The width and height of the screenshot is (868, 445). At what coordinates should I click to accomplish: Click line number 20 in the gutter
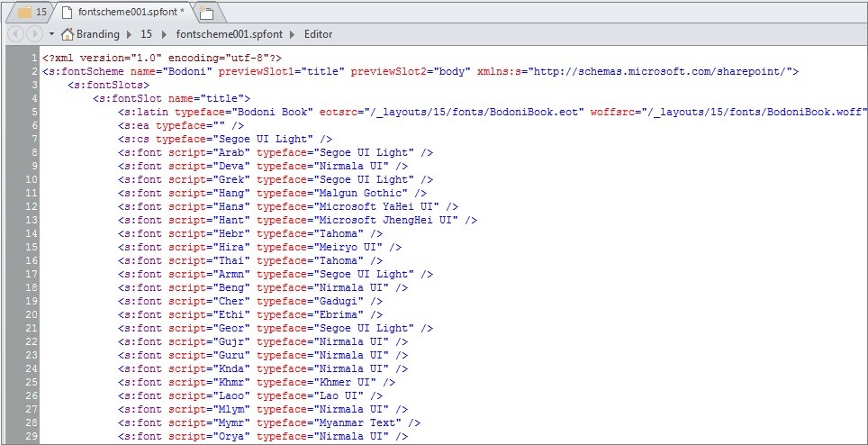tap(32, 314)
